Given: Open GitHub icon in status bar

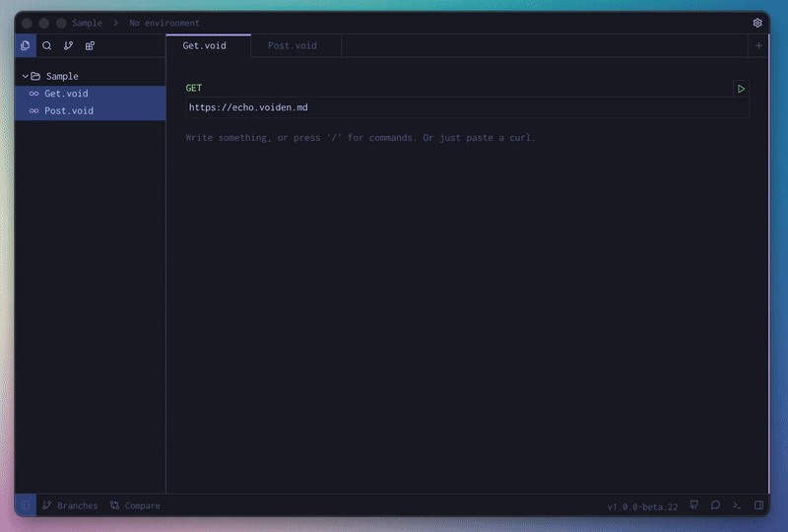Looking at the screenshot, I should 694,504.
